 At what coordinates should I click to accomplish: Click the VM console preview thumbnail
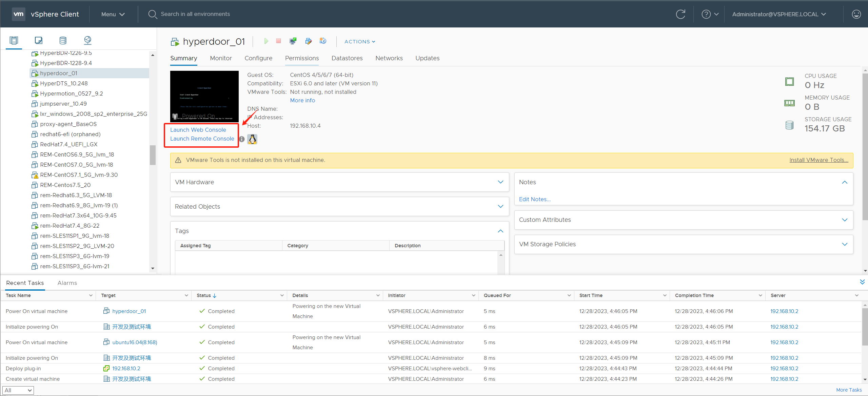[204, 96]
